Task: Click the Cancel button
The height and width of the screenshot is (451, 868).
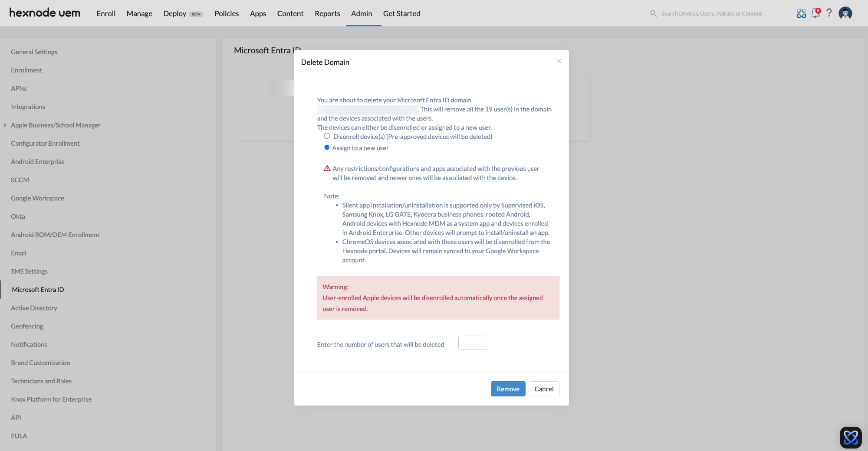Action: tap(544, 389)
